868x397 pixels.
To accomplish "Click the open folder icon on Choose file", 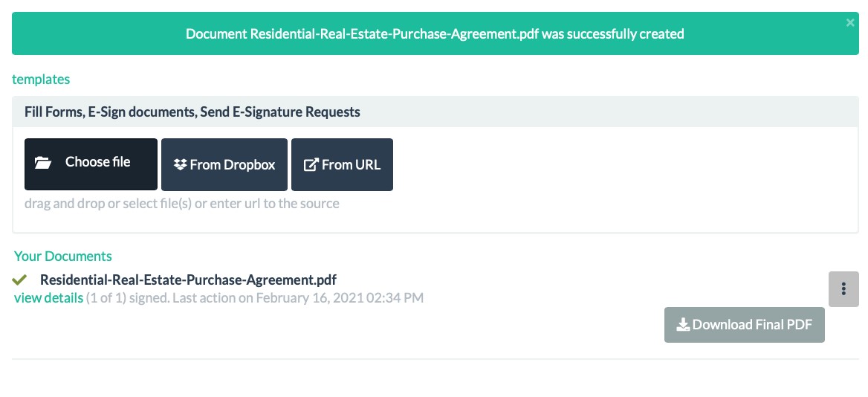I will [x=42, y=163].
